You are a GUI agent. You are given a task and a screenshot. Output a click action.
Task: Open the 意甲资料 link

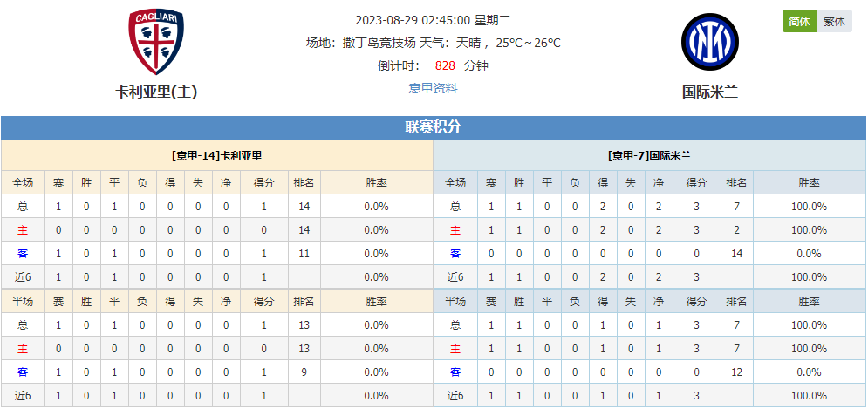coord(433,88)
